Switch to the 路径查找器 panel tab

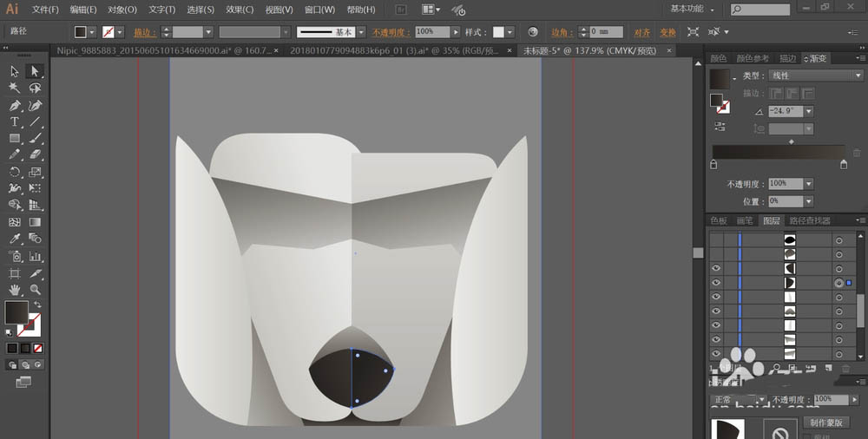click(x=809, y=220)
